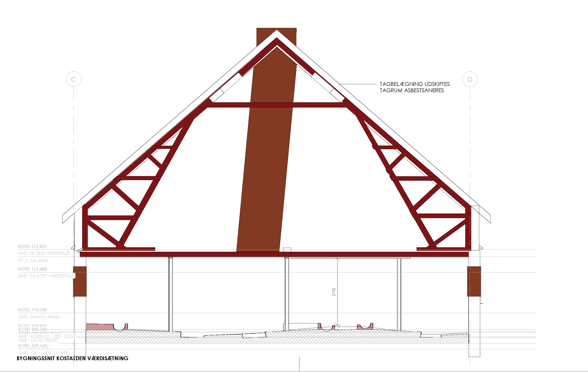Image resolution: width=588 pixels, height=372 pixels.
Task: Click the KOTE: 111,688 level label
Action: (32, 269)
